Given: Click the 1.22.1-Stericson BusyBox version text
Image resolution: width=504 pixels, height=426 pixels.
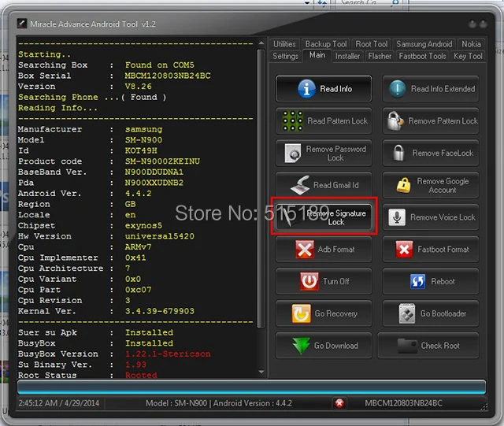Looking at the screenshot, I should pos(168,354).
